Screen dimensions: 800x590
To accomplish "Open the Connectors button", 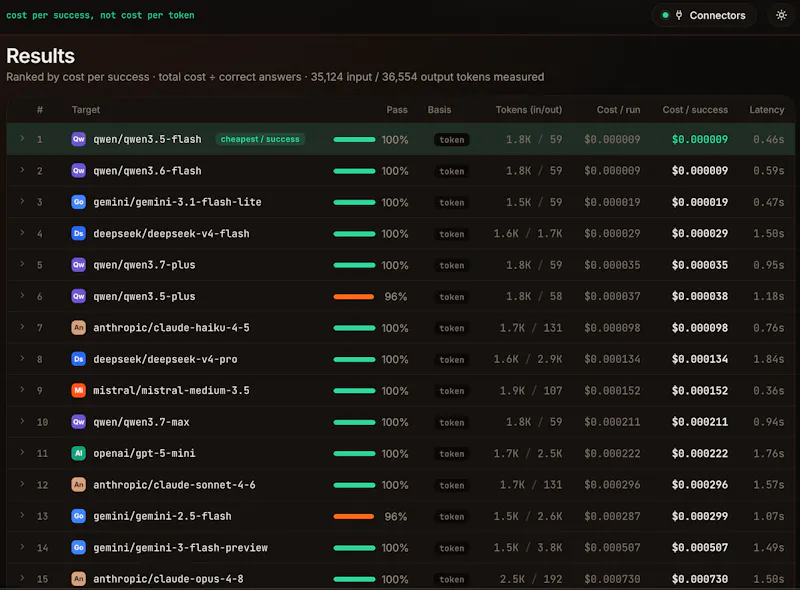I will [x=704, y=15].
